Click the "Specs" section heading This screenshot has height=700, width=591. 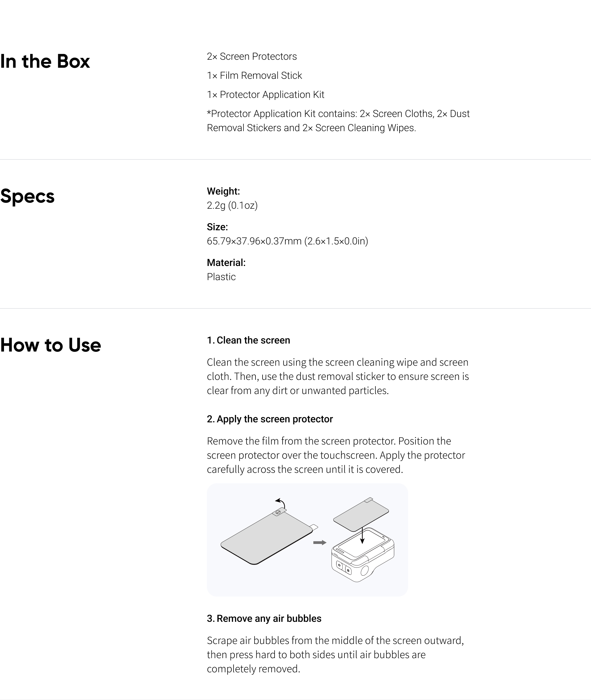pos(27,196)
